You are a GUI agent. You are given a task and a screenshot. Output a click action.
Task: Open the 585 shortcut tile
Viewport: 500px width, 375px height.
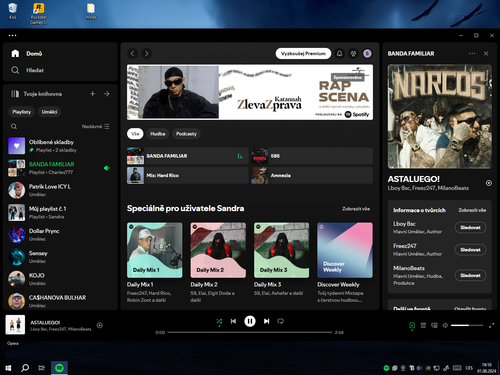[312, 156]
